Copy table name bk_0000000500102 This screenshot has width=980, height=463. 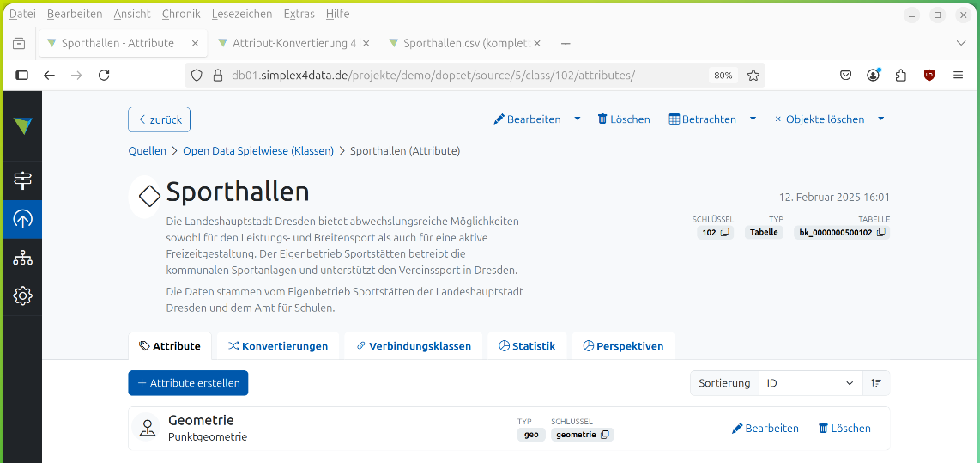click(880, 232)
